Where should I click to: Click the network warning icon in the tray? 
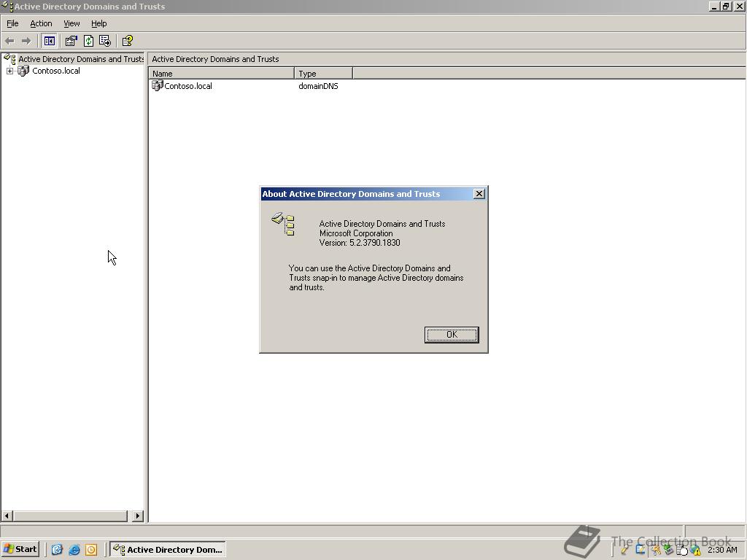695,551
